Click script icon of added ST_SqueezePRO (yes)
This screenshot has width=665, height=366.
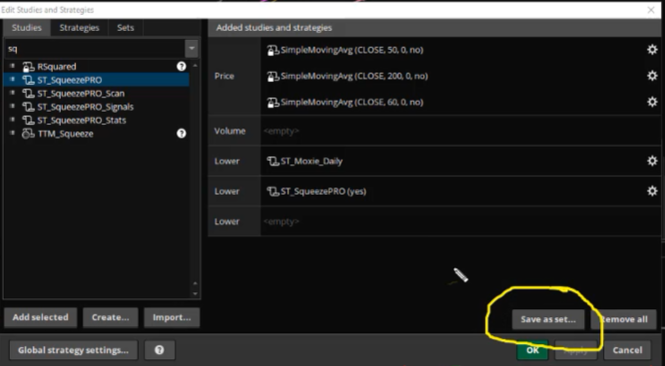(272, 192)
